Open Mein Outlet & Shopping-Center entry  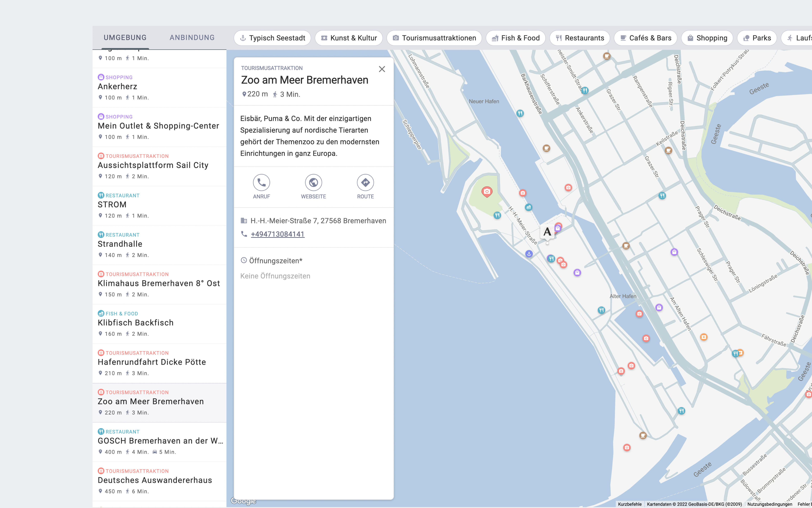pos(159,127)
